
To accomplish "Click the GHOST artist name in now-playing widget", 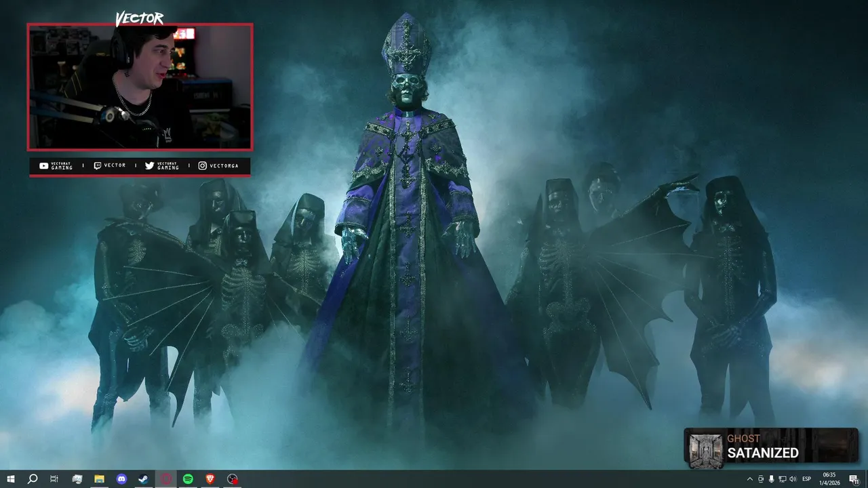I will [x=743, y=439].
